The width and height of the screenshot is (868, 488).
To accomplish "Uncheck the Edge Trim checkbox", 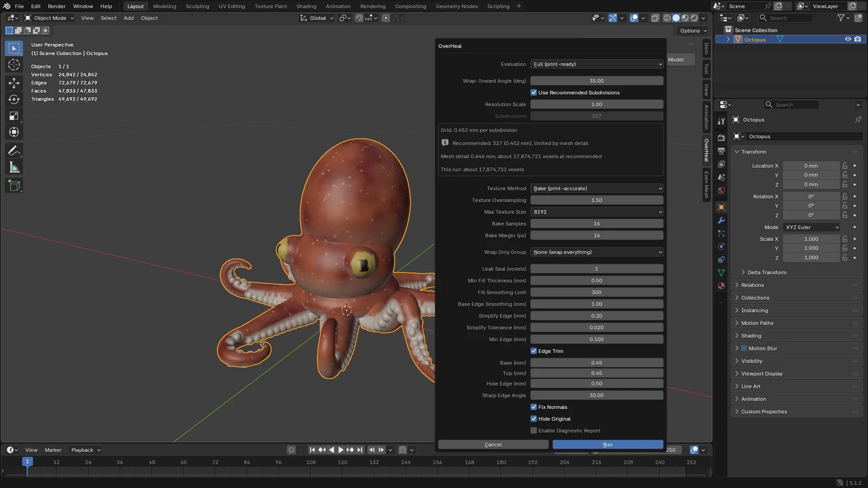I will click(534, 351).
